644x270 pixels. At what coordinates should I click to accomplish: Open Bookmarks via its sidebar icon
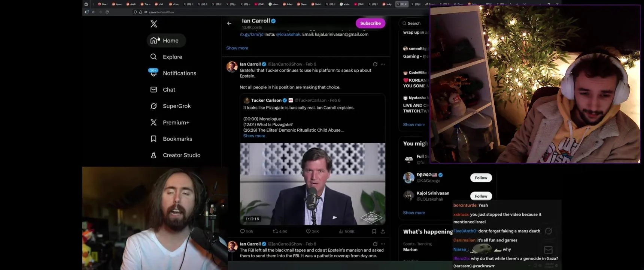[154, 139]
